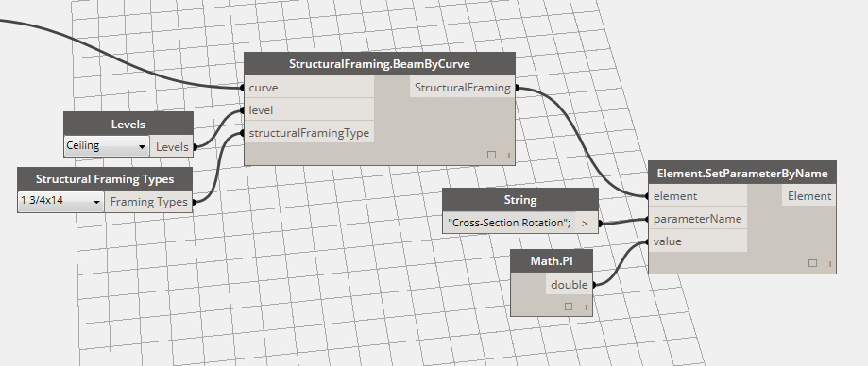Click the value input port
868x366 pixels.
click(x=697, y=241)
